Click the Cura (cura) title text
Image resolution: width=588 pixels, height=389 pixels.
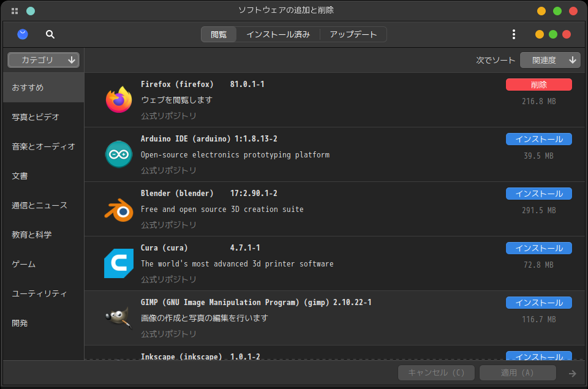[x=164, y=247]
